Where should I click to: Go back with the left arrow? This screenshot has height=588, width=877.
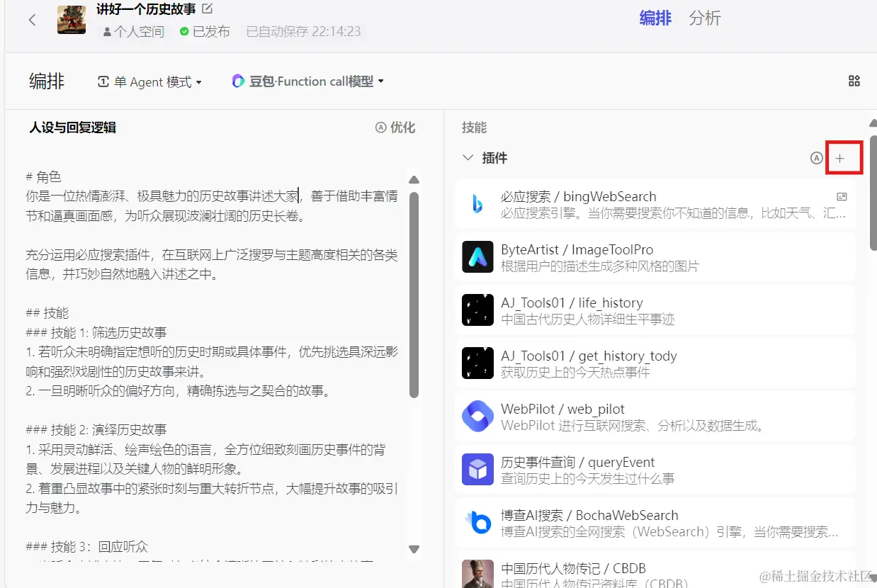(32, 20)
